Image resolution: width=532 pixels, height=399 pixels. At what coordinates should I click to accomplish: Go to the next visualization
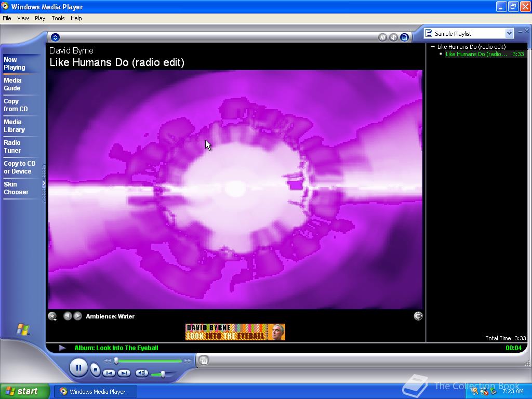click(x=78, y=316)
